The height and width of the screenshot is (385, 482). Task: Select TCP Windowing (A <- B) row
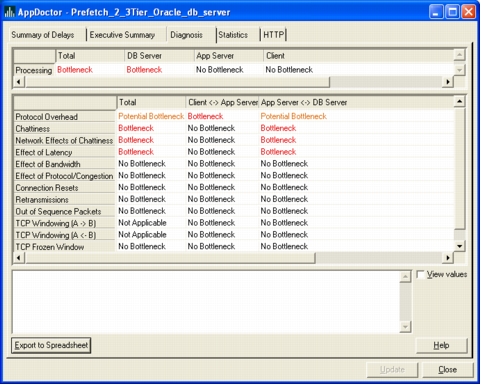64,235
